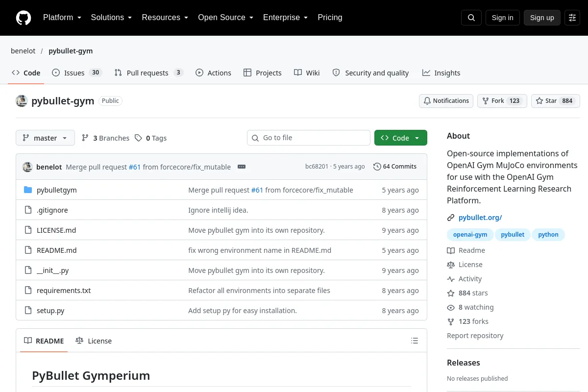Screen dimensions: 588x392
Task: Fork the repository
Action: click(x=502, y=101)
